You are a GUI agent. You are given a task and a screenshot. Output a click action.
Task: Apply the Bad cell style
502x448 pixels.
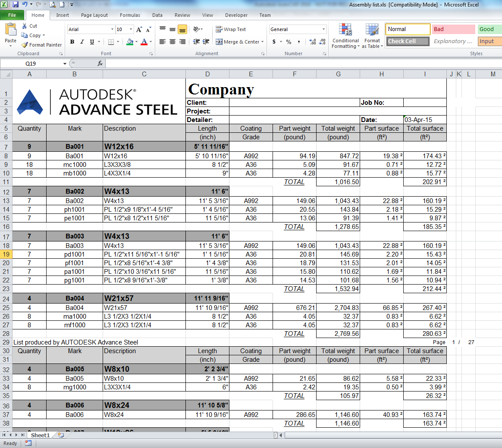click(x=453, y=29)
